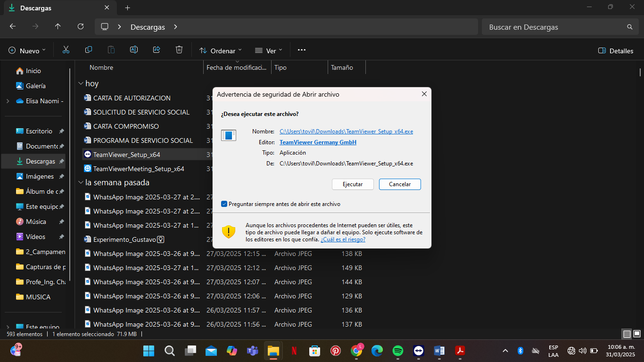Open Adobe Acrobat from the taskbar
The width and height of the screenshot is (644, 362).
coord(460,351)
